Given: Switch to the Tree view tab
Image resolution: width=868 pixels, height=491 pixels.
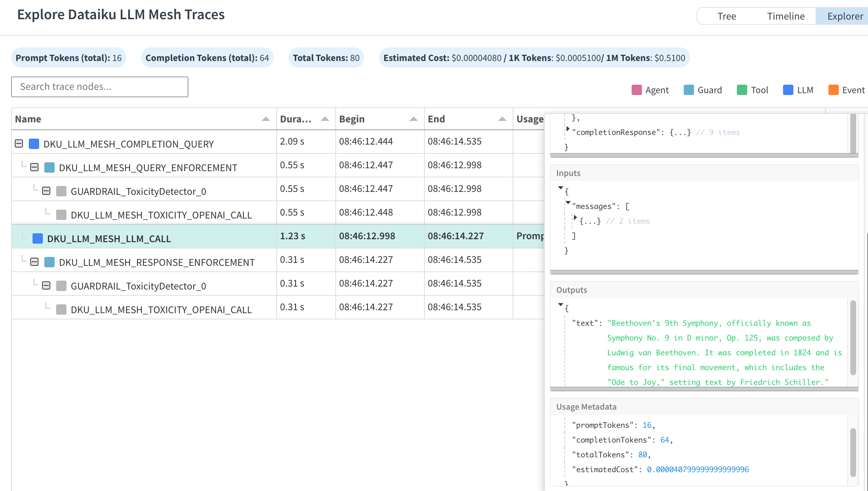Looking at the screenshot, I should (727, 16).
